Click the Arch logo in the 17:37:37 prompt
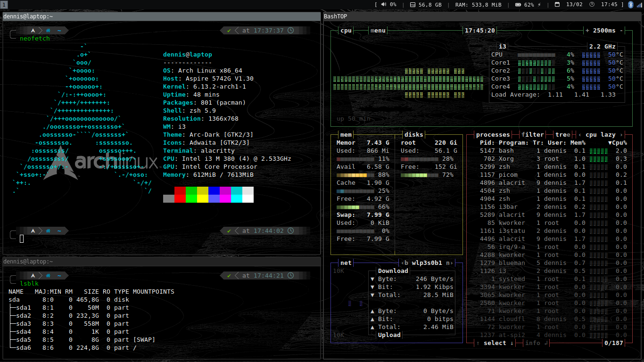The height and width of the screenshot is (362, 644). tap(33, 31)
